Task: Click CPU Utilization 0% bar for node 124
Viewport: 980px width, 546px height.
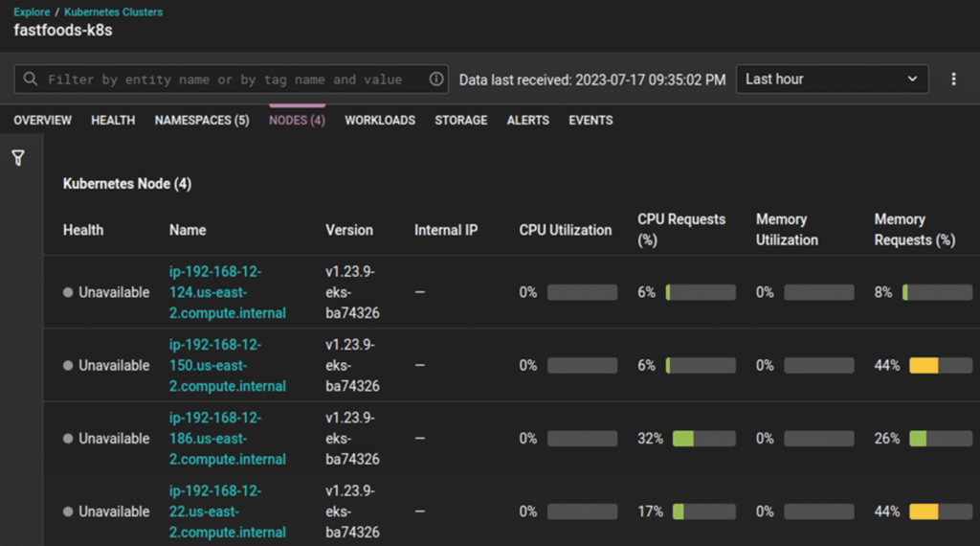Action: coord(583,292)
